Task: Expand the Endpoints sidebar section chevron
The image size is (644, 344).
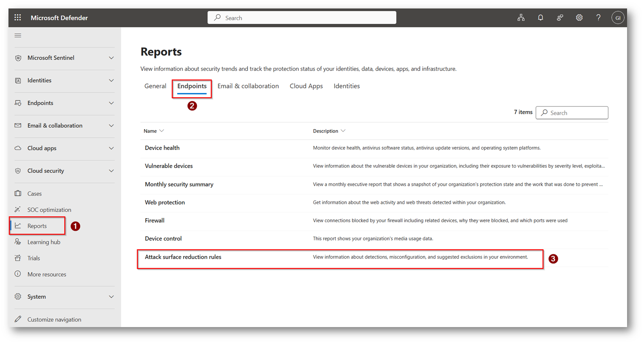Action: coord(111,103)
